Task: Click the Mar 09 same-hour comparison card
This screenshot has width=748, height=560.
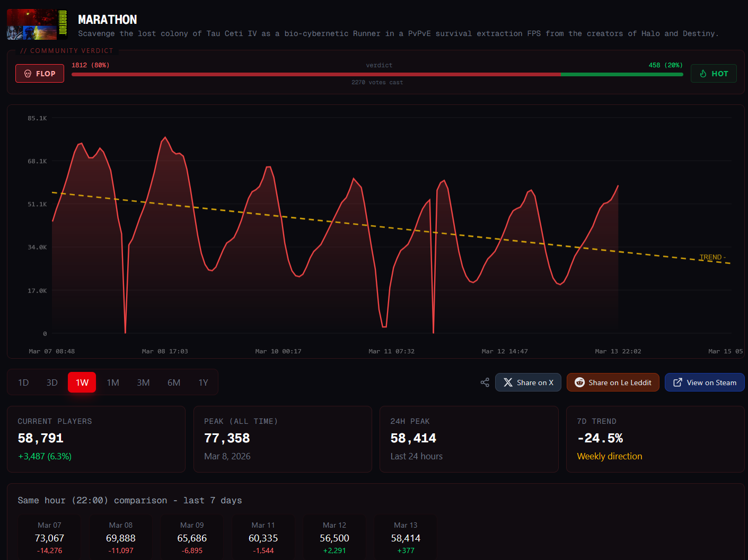Action: (192, 537)
